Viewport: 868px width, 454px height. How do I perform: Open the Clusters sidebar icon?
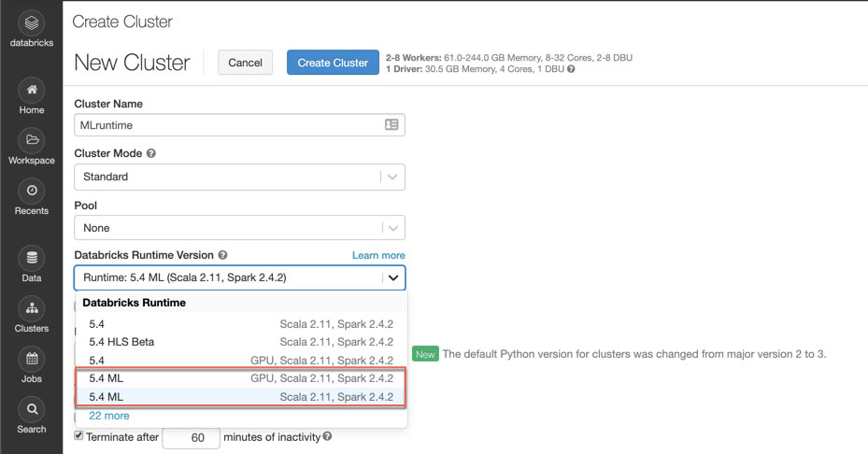pos(31,309)
